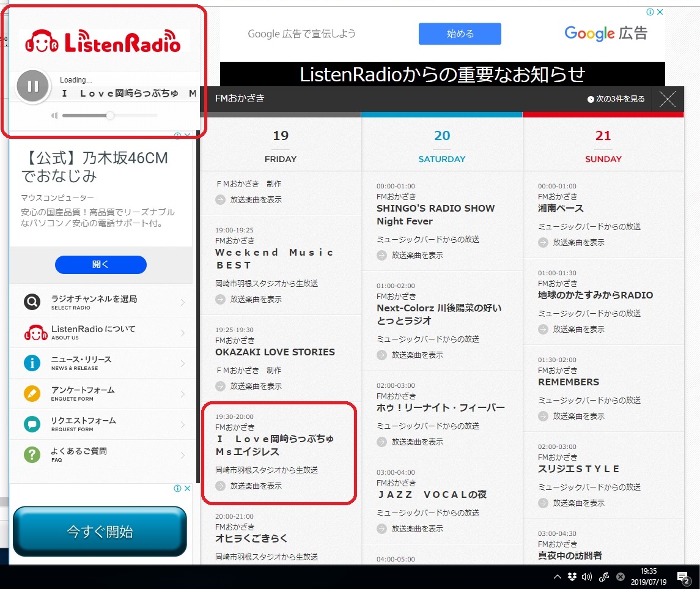This screenshot has width=700, height=589.
Task: Click the Enquete Form pencil icon
Action: (x=32, y=393)
